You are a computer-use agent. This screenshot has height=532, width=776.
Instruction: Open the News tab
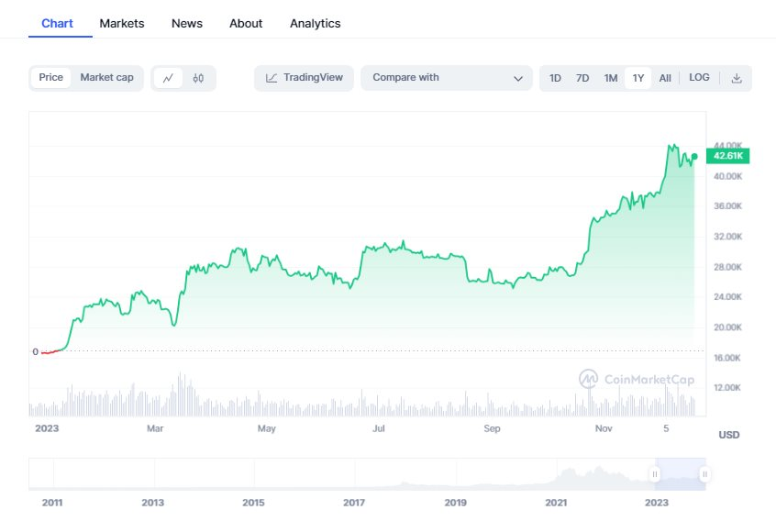click(187, 24)
